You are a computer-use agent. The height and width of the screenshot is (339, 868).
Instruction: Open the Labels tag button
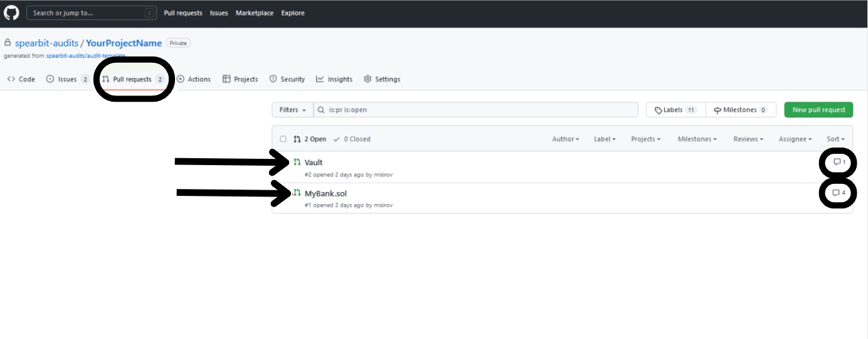point(675,110)
